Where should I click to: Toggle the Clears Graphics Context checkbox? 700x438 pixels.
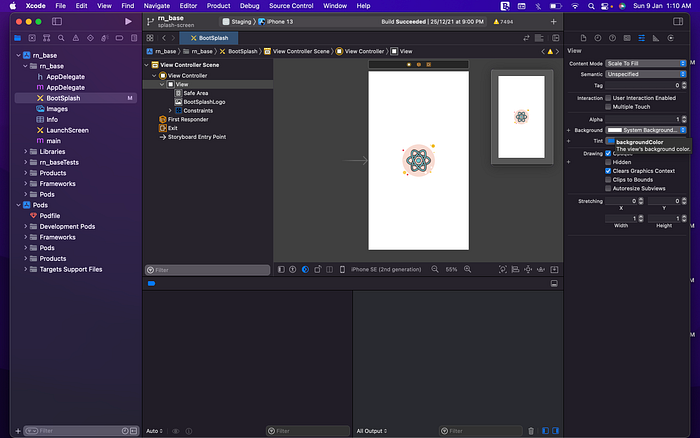tap(608, 171)
